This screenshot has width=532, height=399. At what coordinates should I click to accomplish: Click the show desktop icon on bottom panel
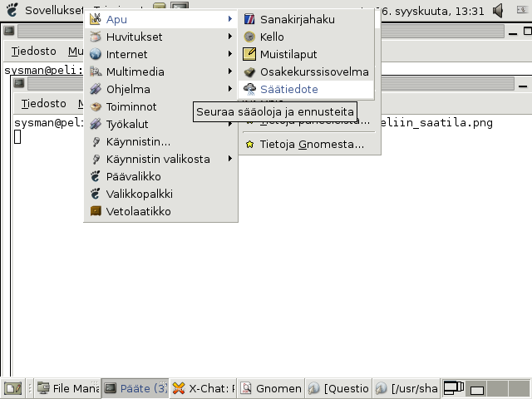click(x=13, y=388)
